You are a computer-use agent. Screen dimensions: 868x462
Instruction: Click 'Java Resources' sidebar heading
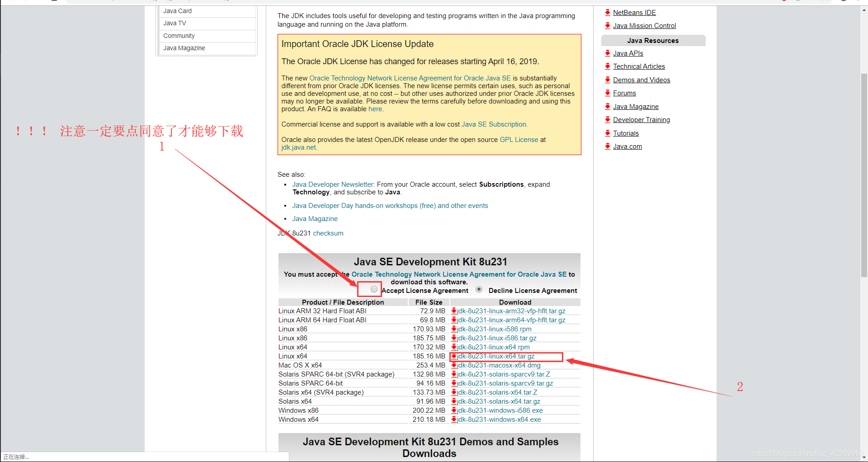point(653,41)
